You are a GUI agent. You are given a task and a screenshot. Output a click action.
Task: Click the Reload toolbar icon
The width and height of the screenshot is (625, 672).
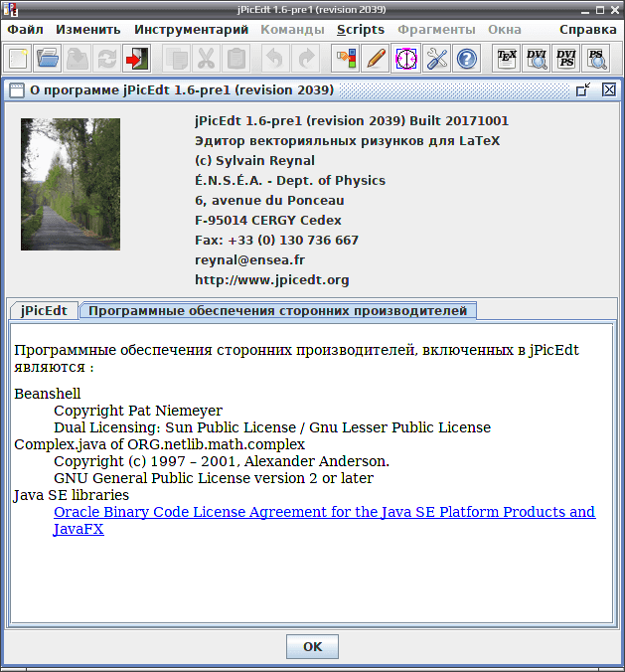coord(107,59)
